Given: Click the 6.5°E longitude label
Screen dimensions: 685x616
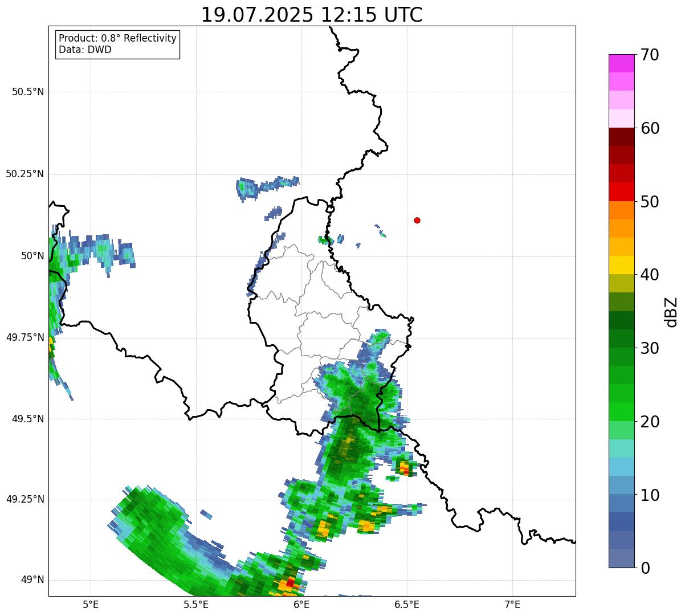Looking at the screenshot, I should pos(407,604).
